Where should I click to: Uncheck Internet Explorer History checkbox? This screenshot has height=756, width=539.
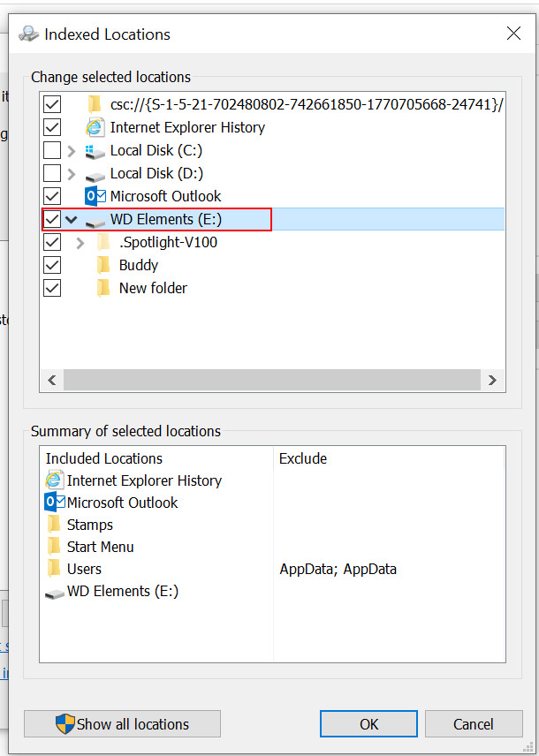(52, 127)
